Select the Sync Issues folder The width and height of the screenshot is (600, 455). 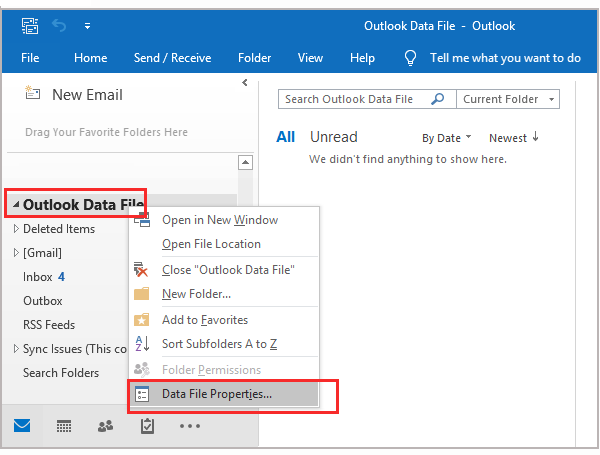75,349
